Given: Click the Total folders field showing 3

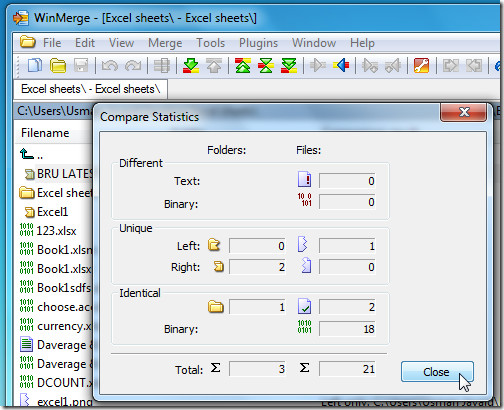Looking at the screenshot, I should pyautogui.click(x=257, y=369).
